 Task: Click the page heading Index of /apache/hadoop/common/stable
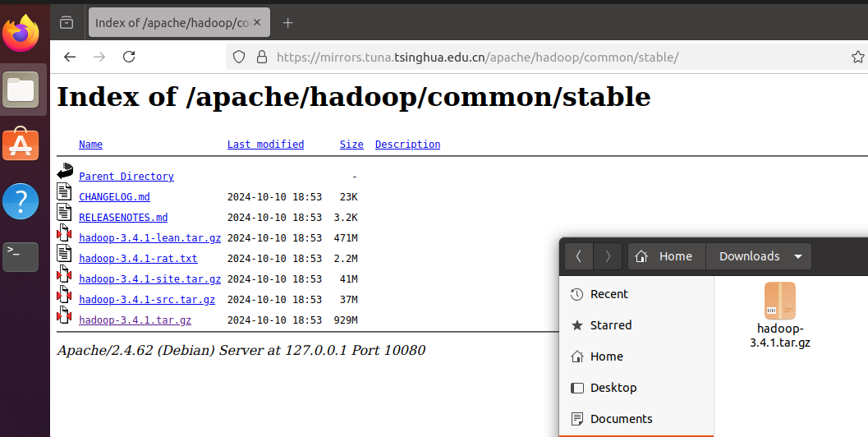(354, 98)
